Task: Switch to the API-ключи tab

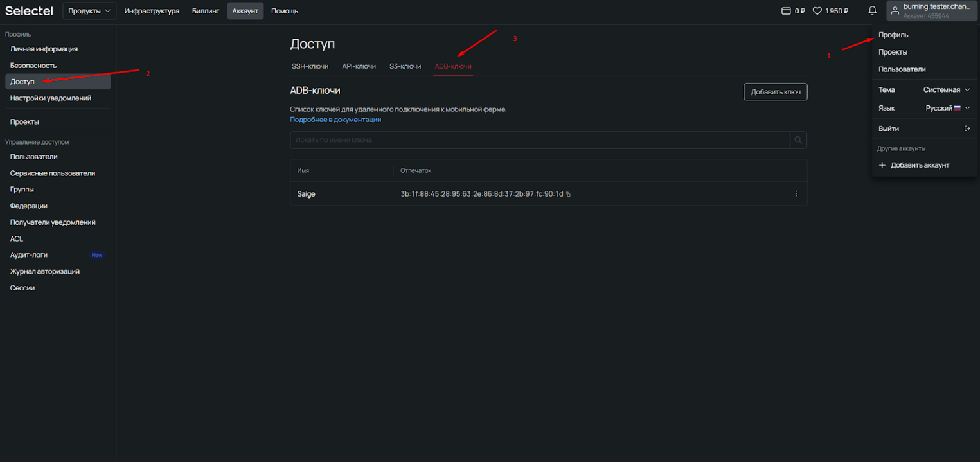Action: point(359,66)
